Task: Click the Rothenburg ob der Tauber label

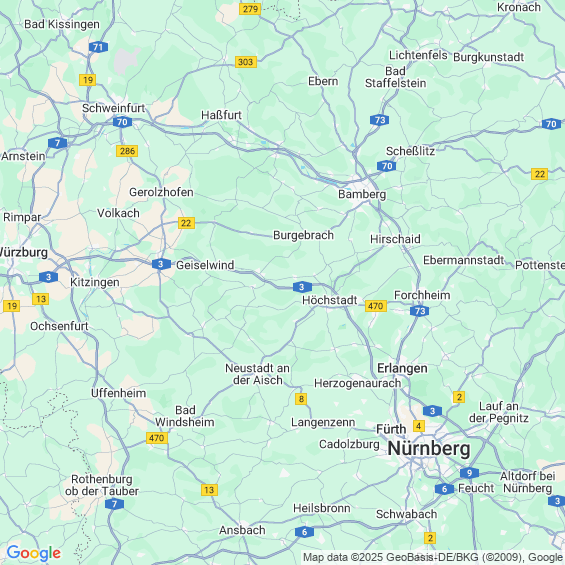Action: [102, 485]
